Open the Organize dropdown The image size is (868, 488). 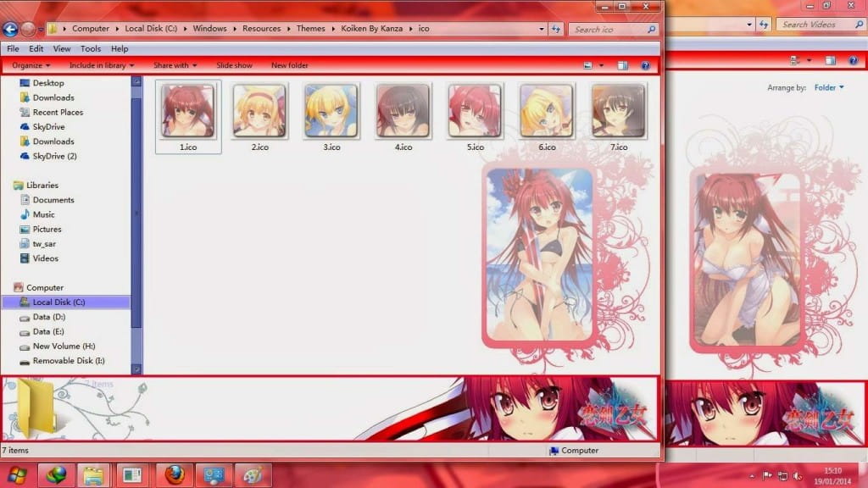coord(31,65)
